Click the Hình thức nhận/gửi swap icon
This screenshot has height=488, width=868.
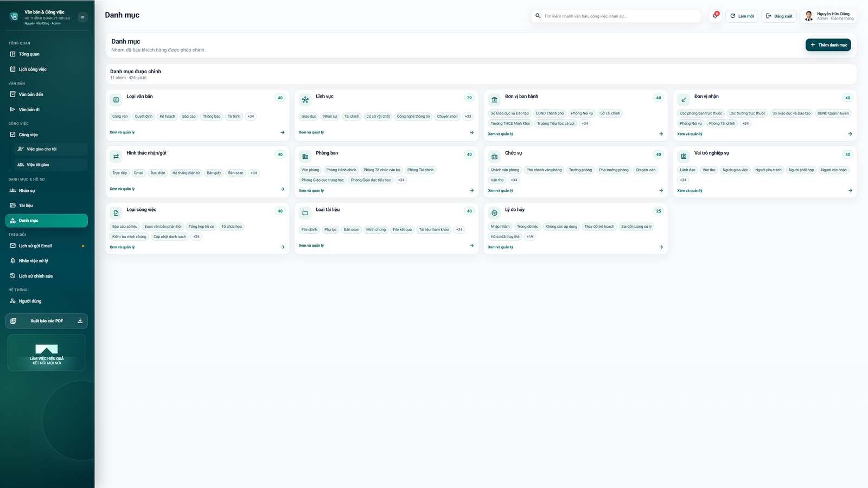click(x=116, y=156)
